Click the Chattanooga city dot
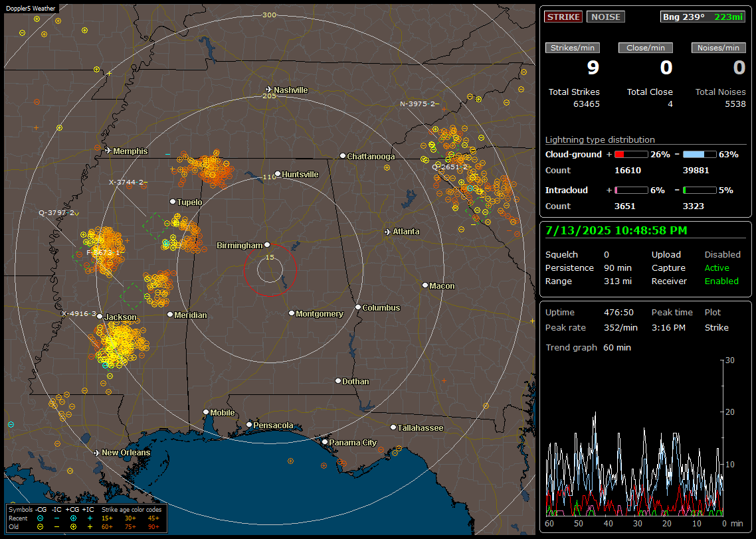The height and width of the screenshot is (539, 756). tap(343, 156)
